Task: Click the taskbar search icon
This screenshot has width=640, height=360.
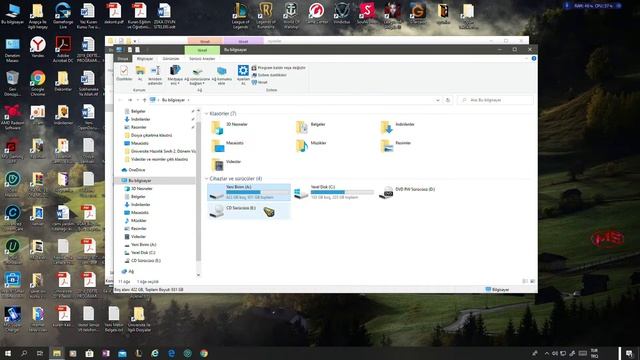Action: pos(24,353)
